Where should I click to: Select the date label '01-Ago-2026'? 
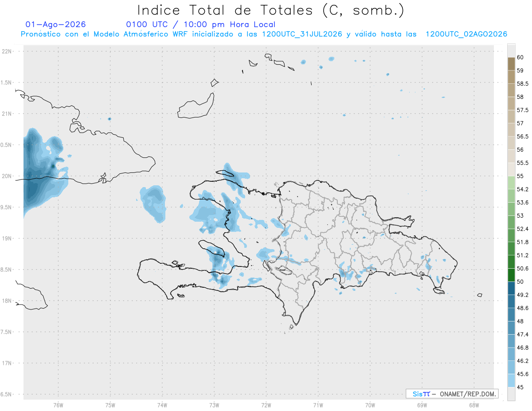click(x=56, y=25)
